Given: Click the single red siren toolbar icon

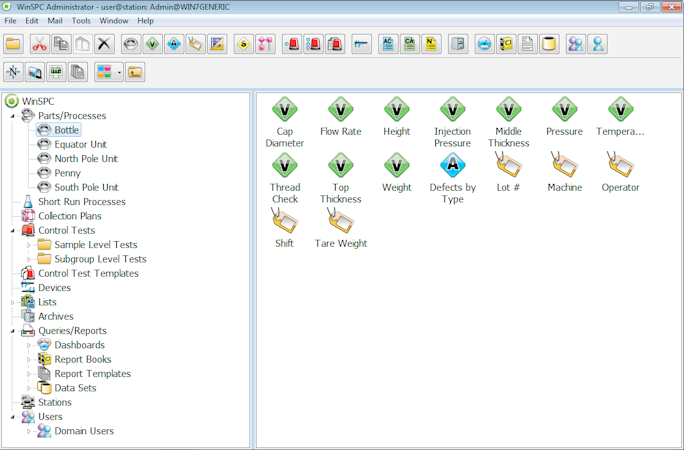Looking at the screenshot, I should tap(292, 44).
